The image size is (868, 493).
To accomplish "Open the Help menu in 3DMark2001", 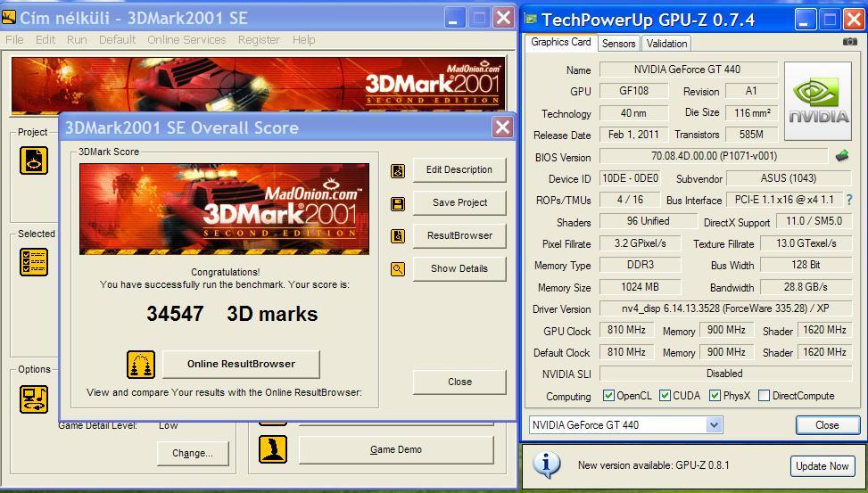I will pyautogui.click(x=304, y=40).
